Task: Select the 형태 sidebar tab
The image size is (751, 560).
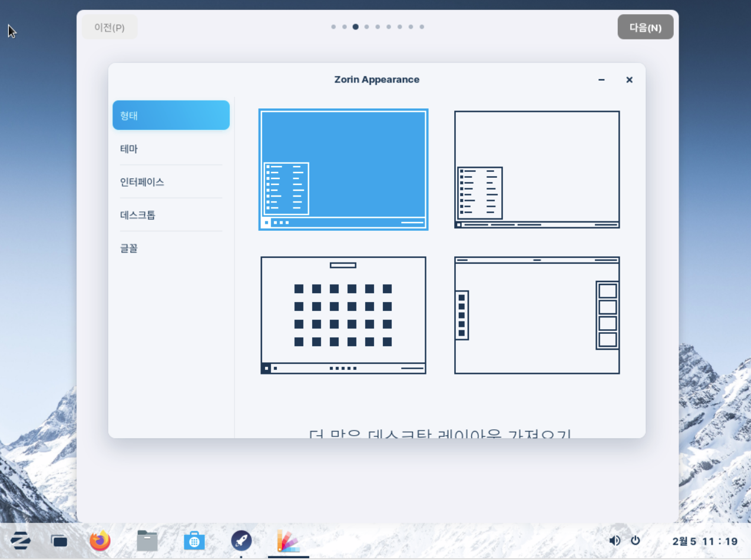Action: pyautogui.click(x=171, y=115)
